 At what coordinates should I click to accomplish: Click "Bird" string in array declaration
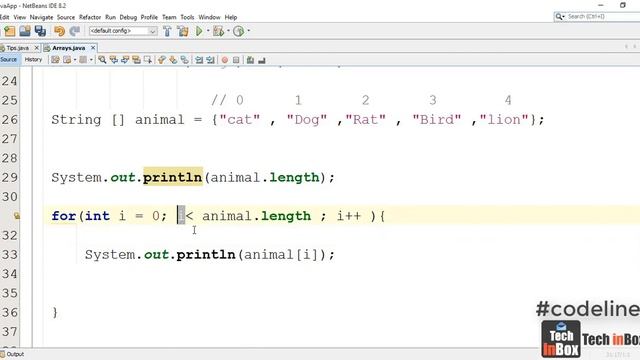tap(437, 120)
